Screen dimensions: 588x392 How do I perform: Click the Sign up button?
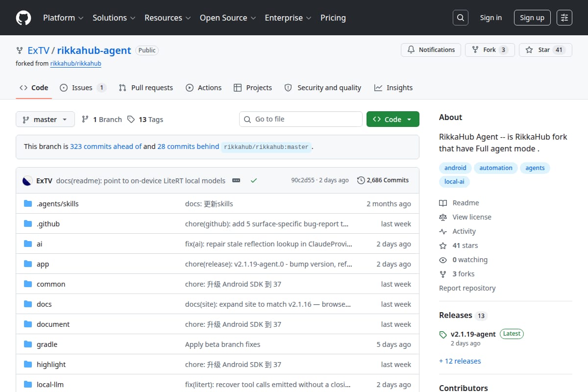[x=532, y=18]
